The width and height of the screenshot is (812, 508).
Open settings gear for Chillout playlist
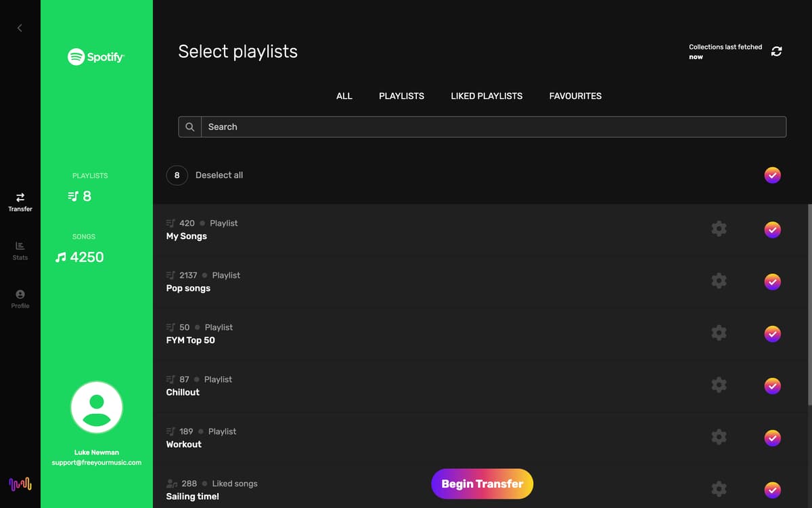tap(719, 385)
